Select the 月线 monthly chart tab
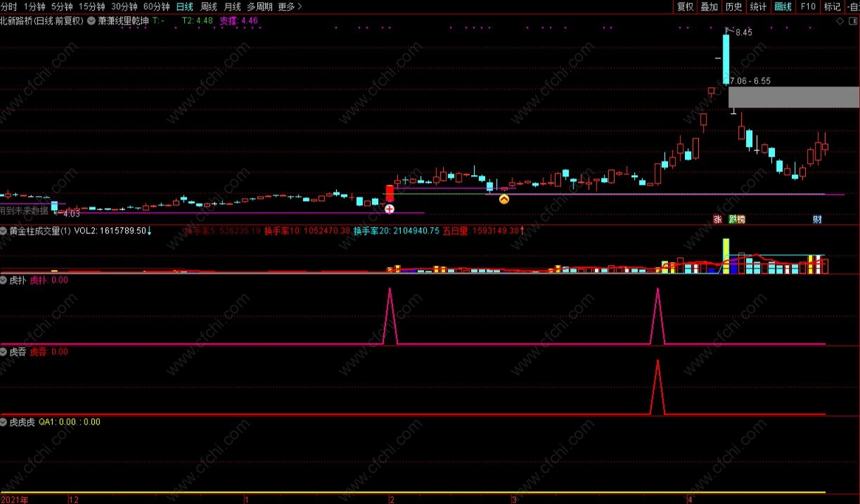Image resolution: width=860 pixels, height=504 pixels. pyautogui.click(x=232, y=6)
